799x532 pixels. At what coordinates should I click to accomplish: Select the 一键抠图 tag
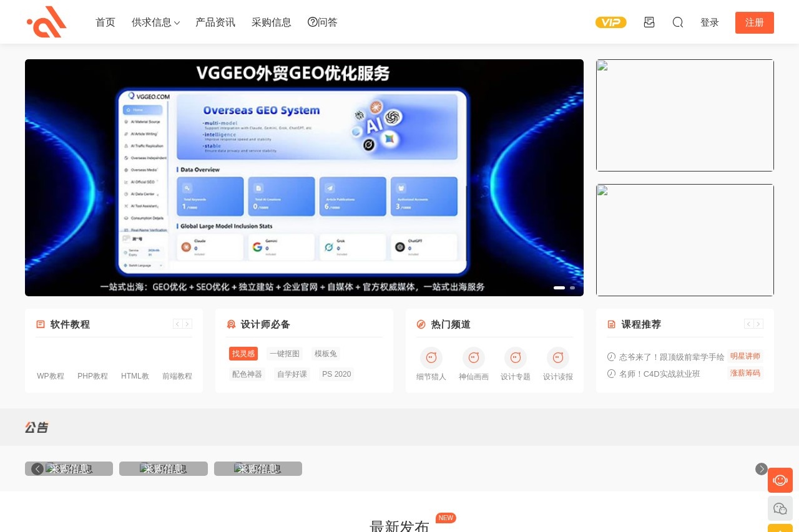pos(285,354)
